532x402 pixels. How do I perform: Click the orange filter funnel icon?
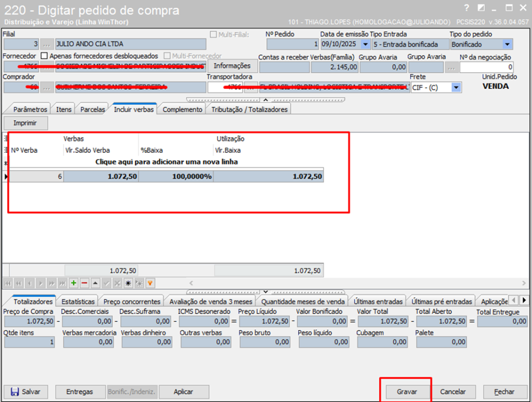coord(150,283)
